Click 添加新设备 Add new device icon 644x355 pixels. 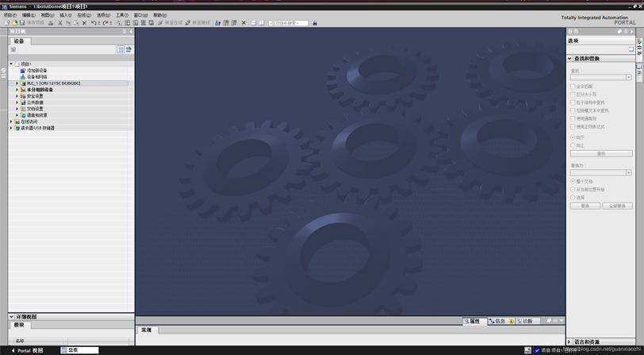(23, 71)
